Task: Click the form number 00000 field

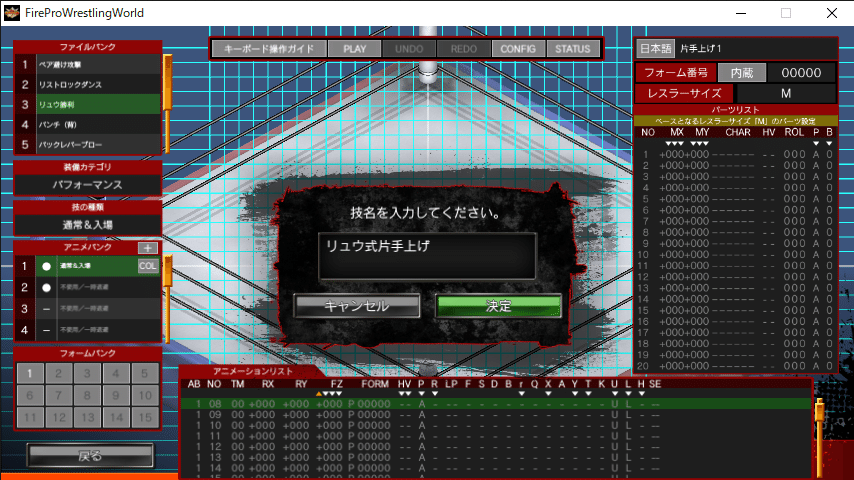Action: [801, 72]
